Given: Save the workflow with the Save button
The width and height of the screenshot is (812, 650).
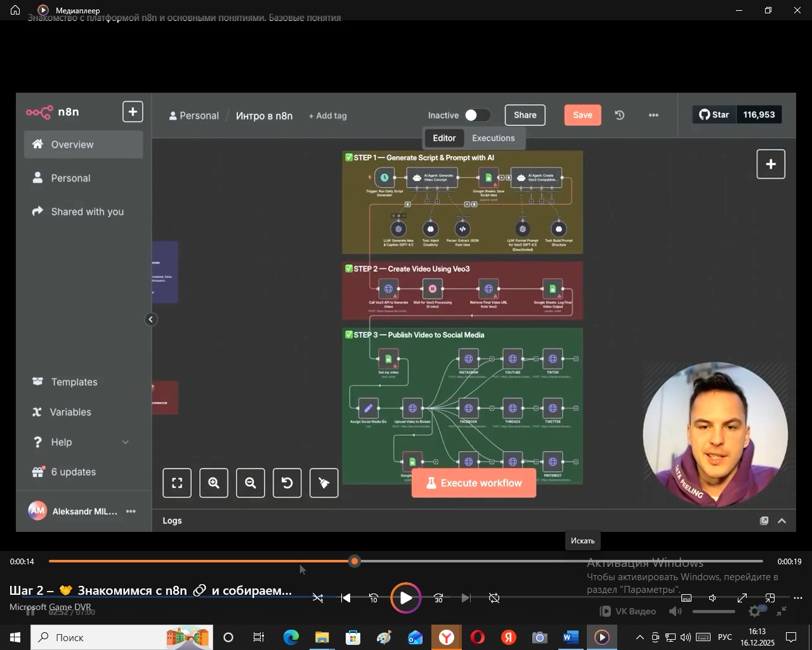Looking at the screenshot, I should click(583, 115).
